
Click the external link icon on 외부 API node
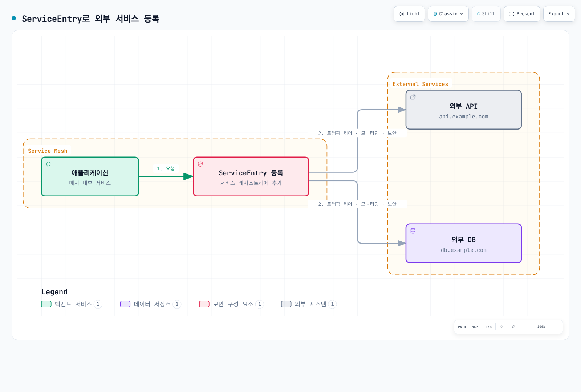(413, 97)
